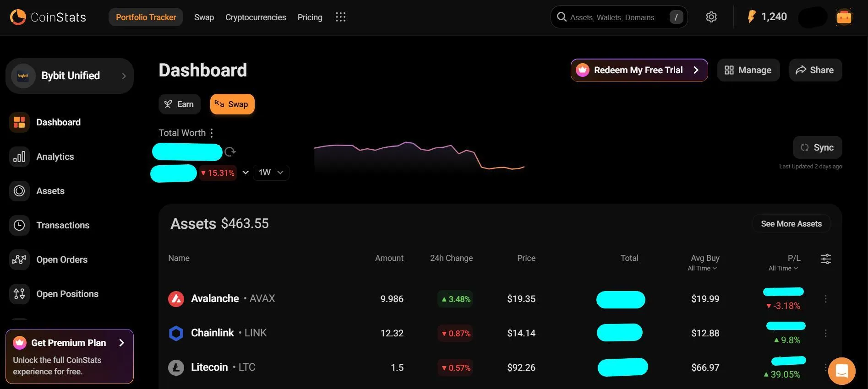
Task: Click the Chainlink asset name
Action: click(213, 333)
